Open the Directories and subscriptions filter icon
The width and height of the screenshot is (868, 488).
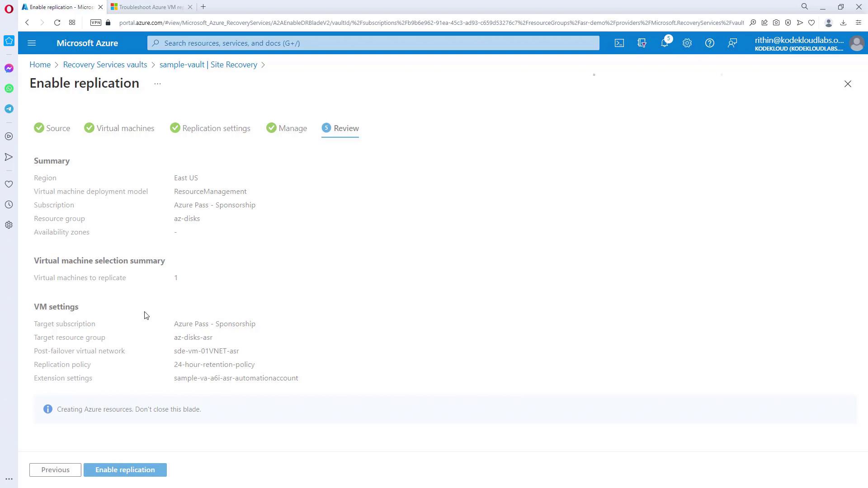pos(642,43)
